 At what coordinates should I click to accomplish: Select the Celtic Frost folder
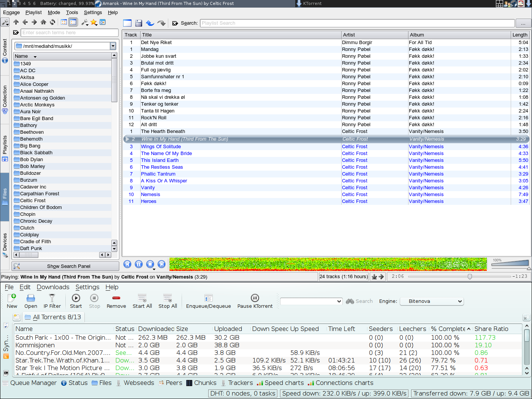click(33, 201)
